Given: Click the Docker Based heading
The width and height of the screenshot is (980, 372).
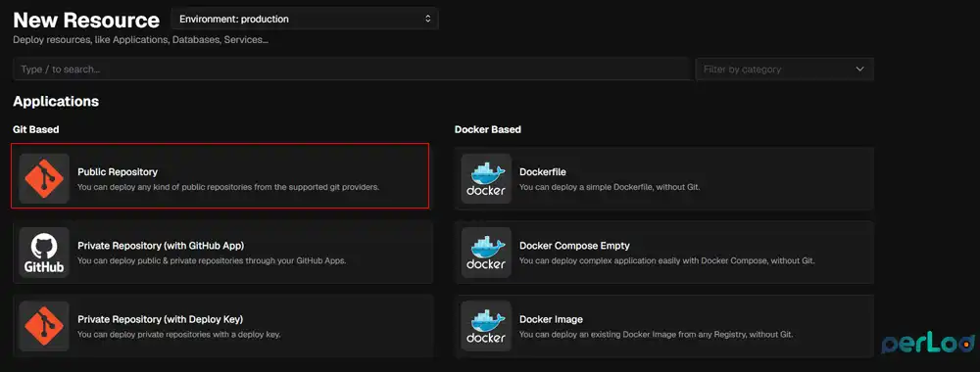Looking at the screenshot, I should pos(487,130).
